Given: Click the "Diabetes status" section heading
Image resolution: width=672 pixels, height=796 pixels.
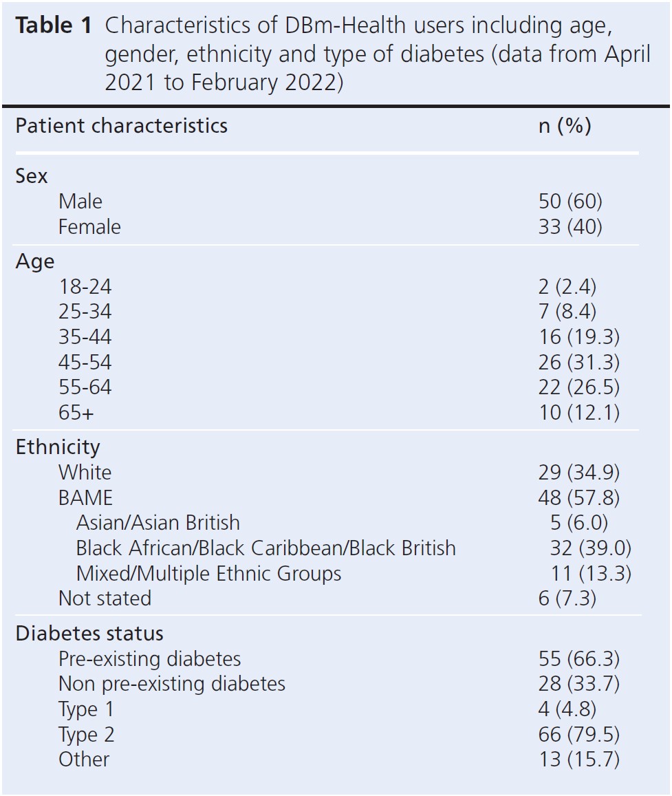Looking at the screenshot, I should tap(89, 633).
